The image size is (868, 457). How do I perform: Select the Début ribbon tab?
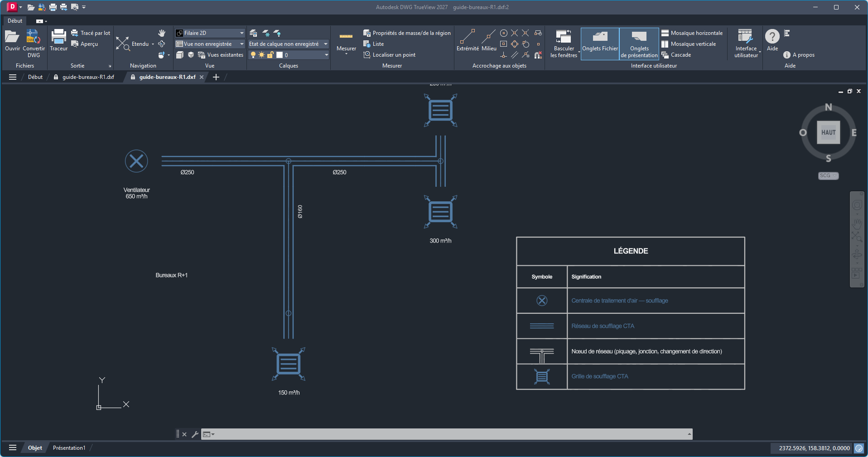tap(15, 21)
